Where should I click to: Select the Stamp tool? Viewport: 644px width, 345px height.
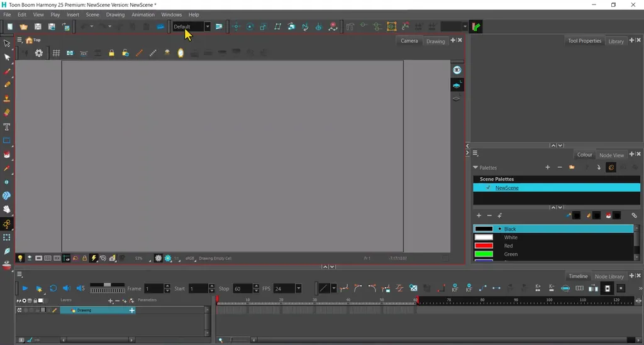(x=6, y=99)
